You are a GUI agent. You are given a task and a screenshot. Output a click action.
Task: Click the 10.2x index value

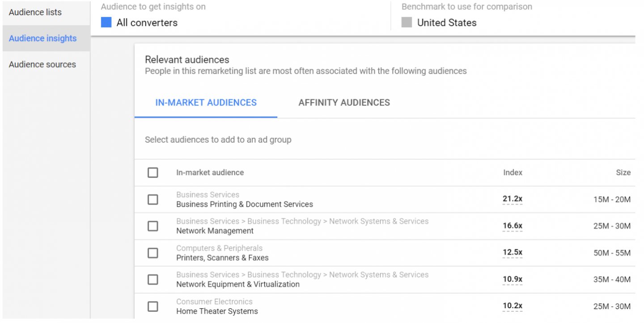click(513, 306)
